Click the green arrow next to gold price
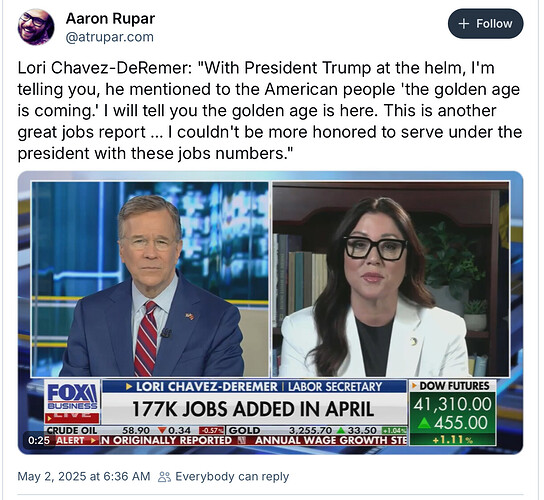 341,431
